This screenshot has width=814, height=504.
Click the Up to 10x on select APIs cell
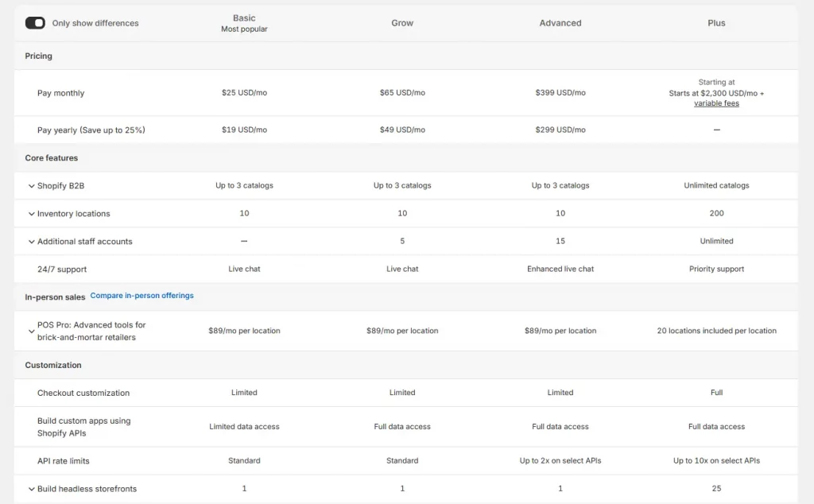(716, 460)
